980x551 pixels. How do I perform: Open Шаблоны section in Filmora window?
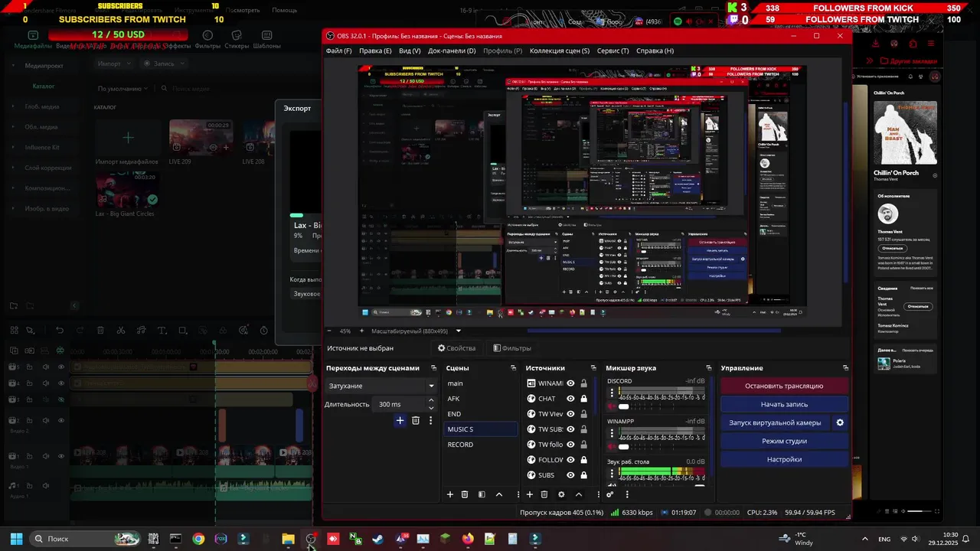267,41
